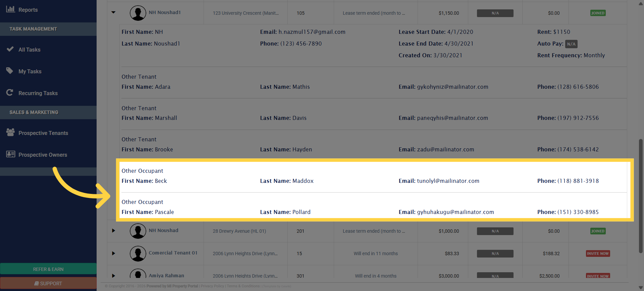Click the All Tasks checkmark icon
Viewport: 644px width, 291px height.
click(x=10, y=49)
